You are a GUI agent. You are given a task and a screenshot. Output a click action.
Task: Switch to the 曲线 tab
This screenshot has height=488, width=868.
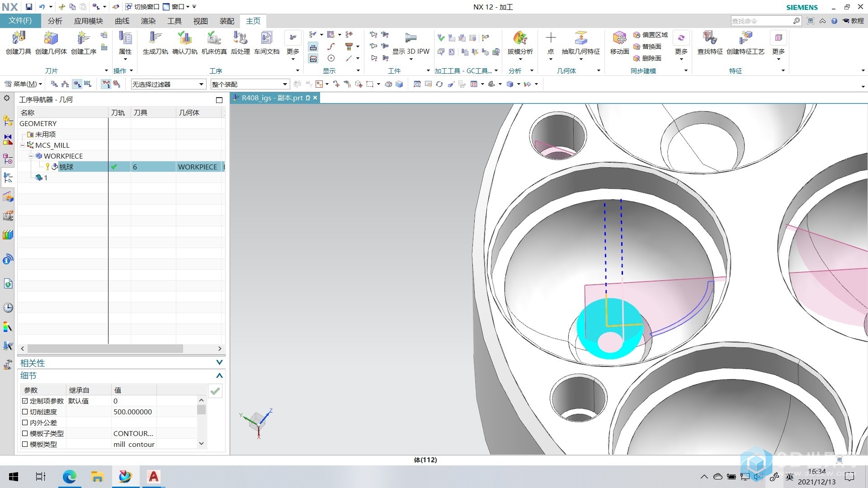[x=122, y=21]
